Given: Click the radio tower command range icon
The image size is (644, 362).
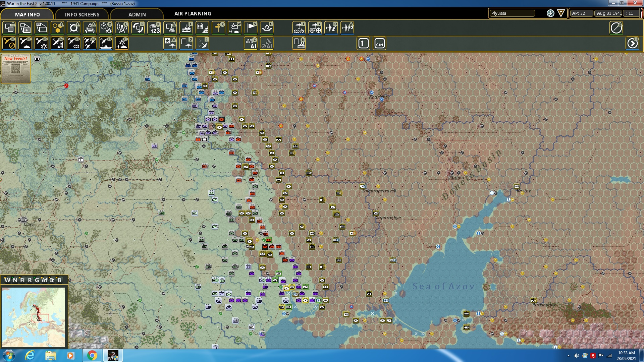Looking at the screenshot, I should (122, 28).
